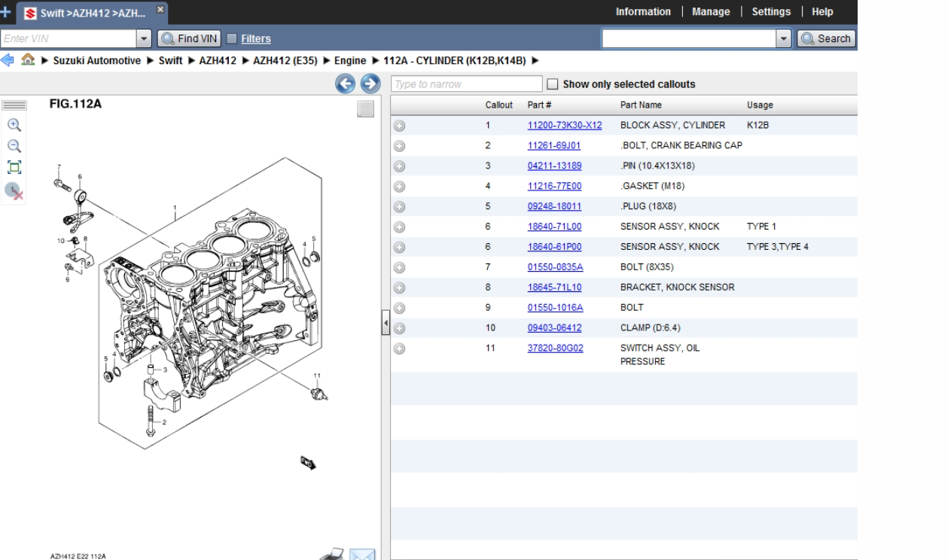Open part number 11200-73K30-X12
Screen dimensions: 948x560
point(565,126)
